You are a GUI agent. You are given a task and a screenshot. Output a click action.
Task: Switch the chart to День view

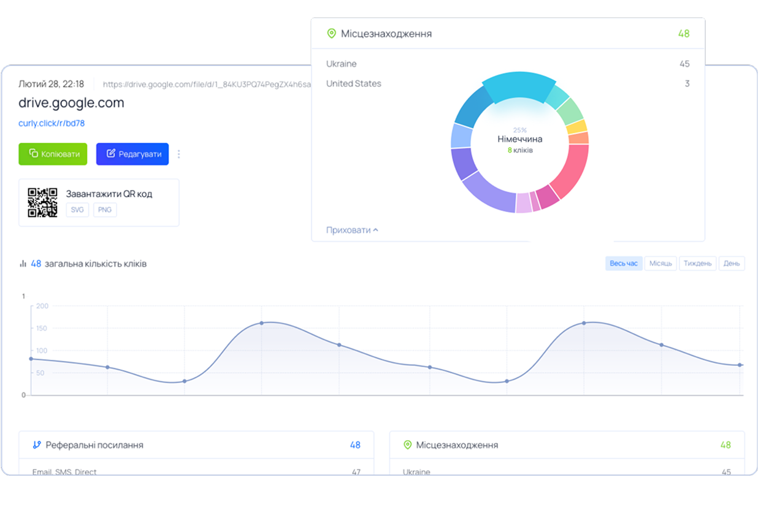[731, 264]
